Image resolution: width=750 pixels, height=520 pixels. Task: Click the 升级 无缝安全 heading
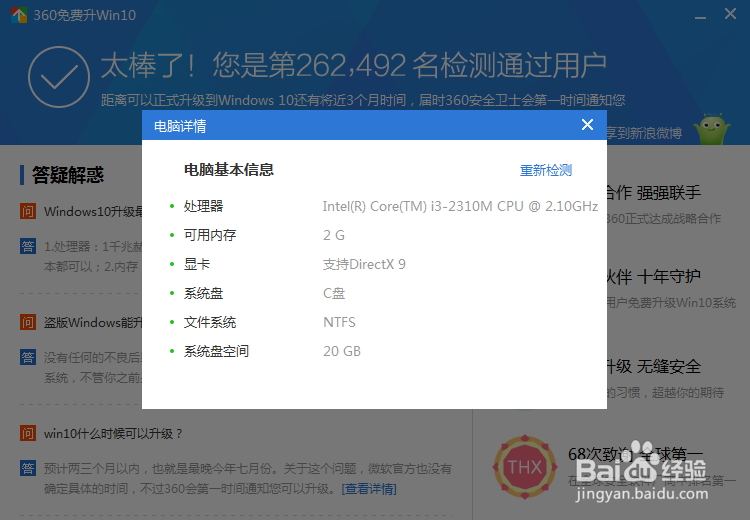pyautogui.click(x=653, y=367)
